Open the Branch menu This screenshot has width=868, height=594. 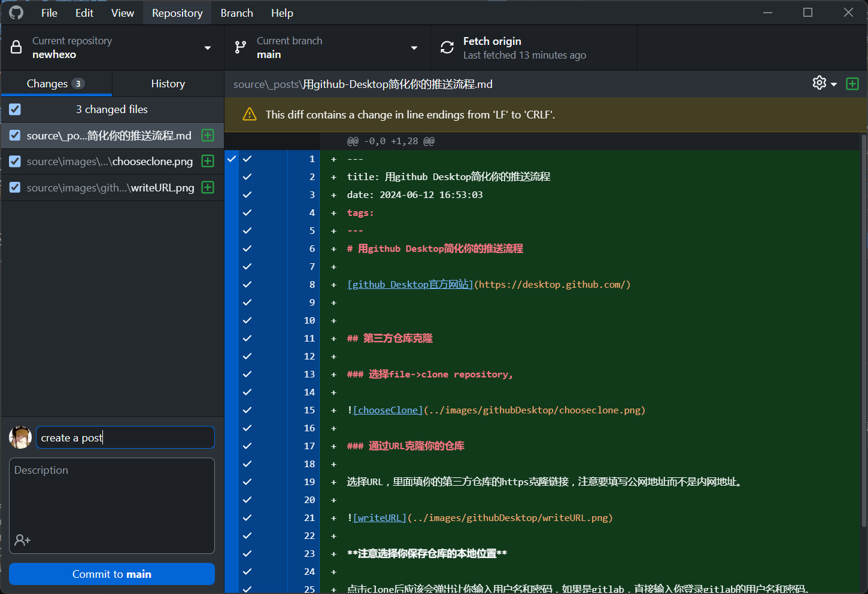point(236,13)
